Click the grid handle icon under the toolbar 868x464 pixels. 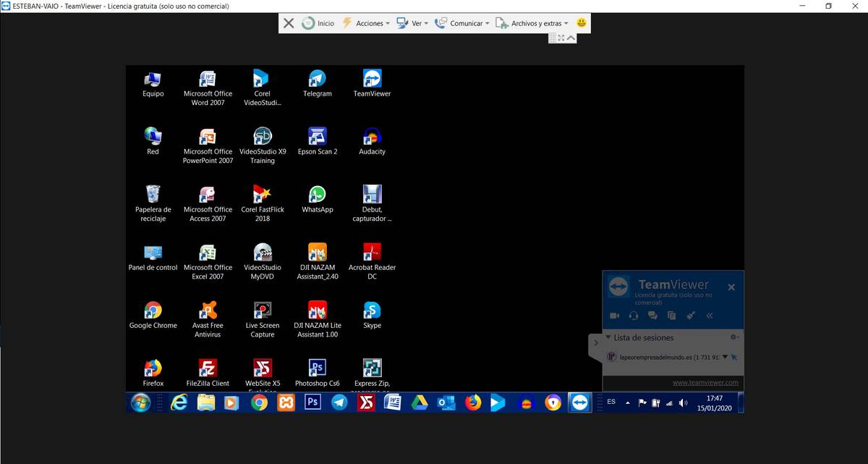point(553,38)
